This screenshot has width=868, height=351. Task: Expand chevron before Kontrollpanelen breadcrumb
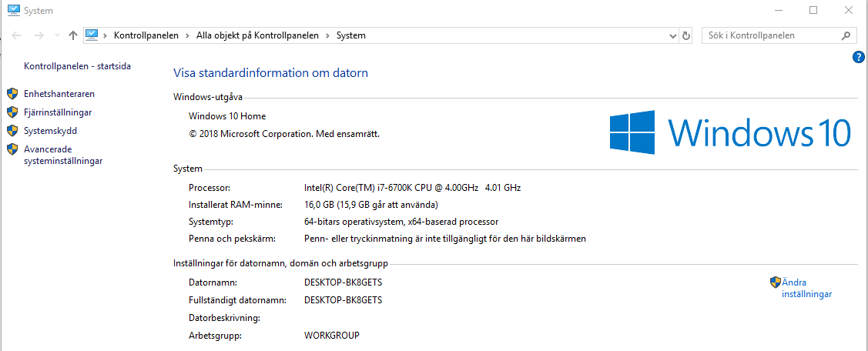coord(106,35)
